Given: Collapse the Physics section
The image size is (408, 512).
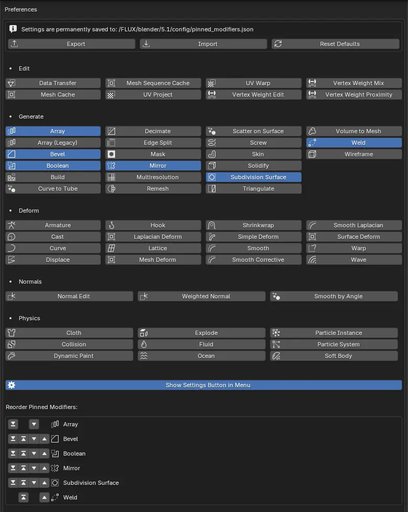Looking at the screenshot, I should (29, 318).
